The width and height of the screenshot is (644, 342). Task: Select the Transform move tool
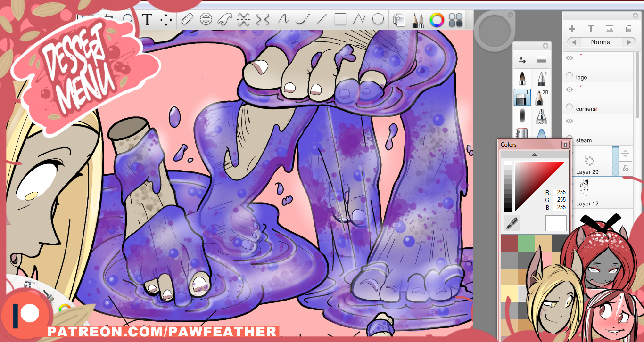pos(166,20)
